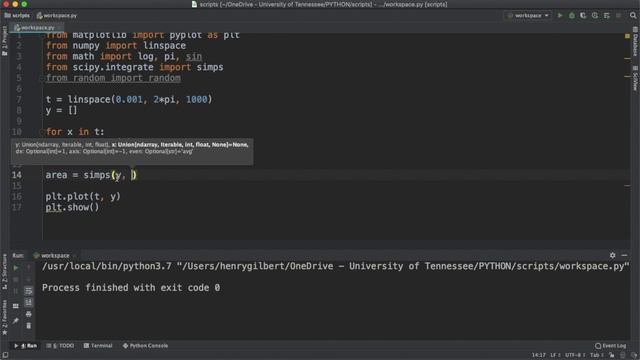Click the yellow inspection indicator at editor top-right
The height and width of the screenshot is (360, 640).
click(627, 36)
